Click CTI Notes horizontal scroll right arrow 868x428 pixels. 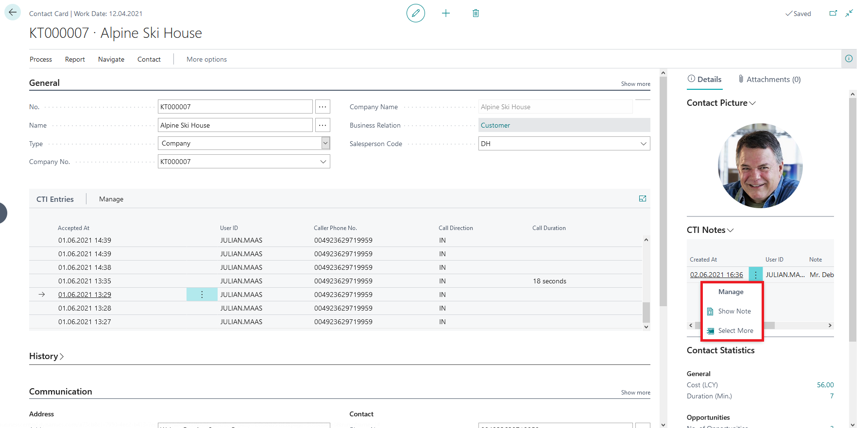830,325
